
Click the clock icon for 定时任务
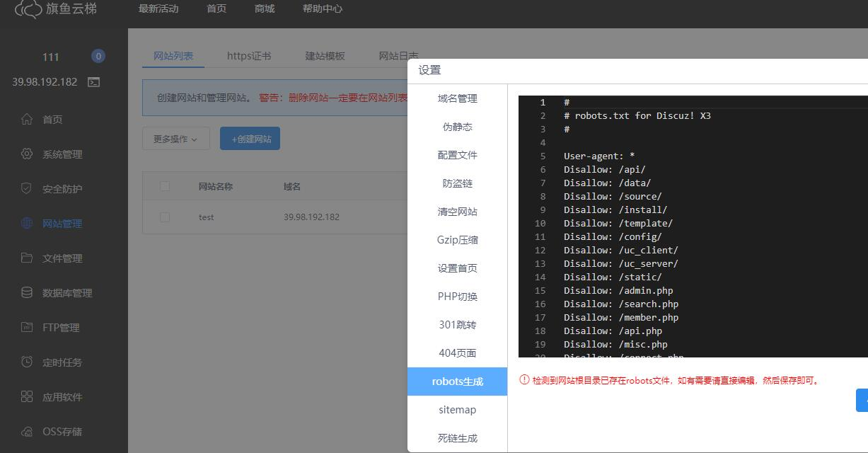pos(27,362)
